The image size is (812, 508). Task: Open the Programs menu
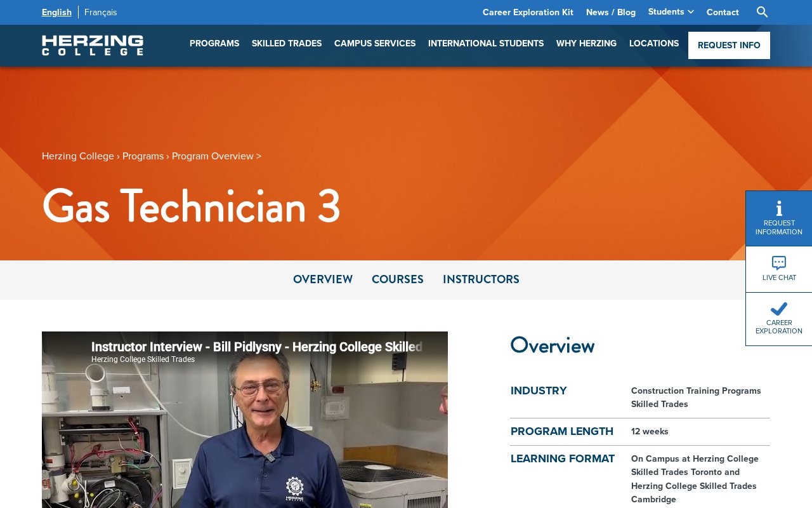click(x=214, y=43)
